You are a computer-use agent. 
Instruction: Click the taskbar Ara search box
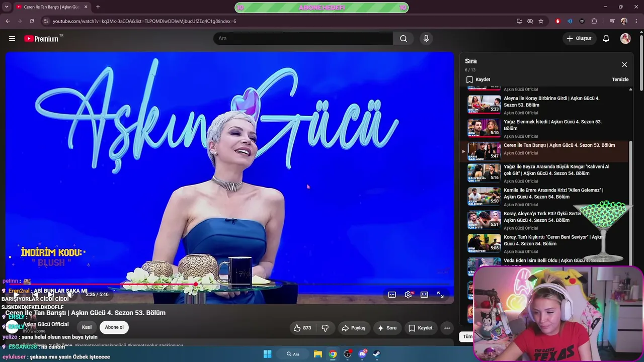(293, 354)
